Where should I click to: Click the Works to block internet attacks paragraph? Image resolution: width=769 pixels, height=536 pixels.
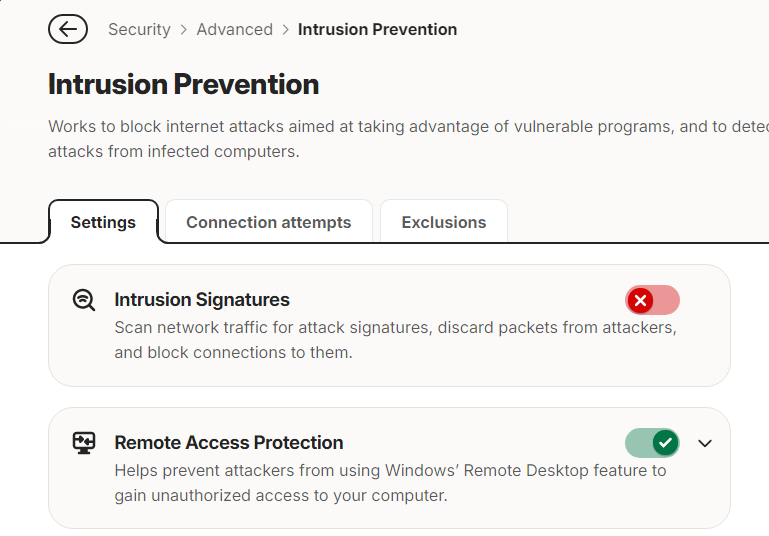pos(408,139)
